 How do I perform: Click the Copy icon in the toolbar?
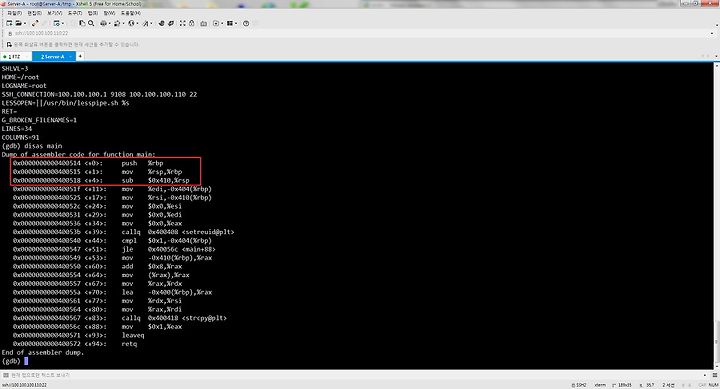click(x=82, y=23)
